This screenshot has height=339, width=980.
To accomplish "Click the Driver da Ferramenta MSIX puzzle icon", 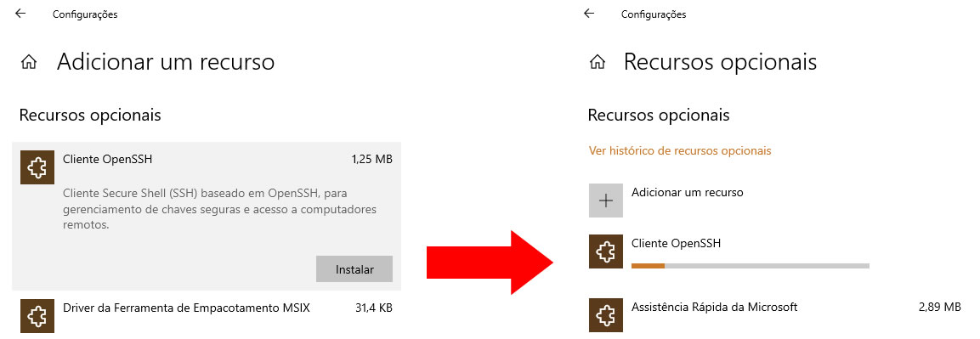I will pyautogui.click(x=37, y=315).
